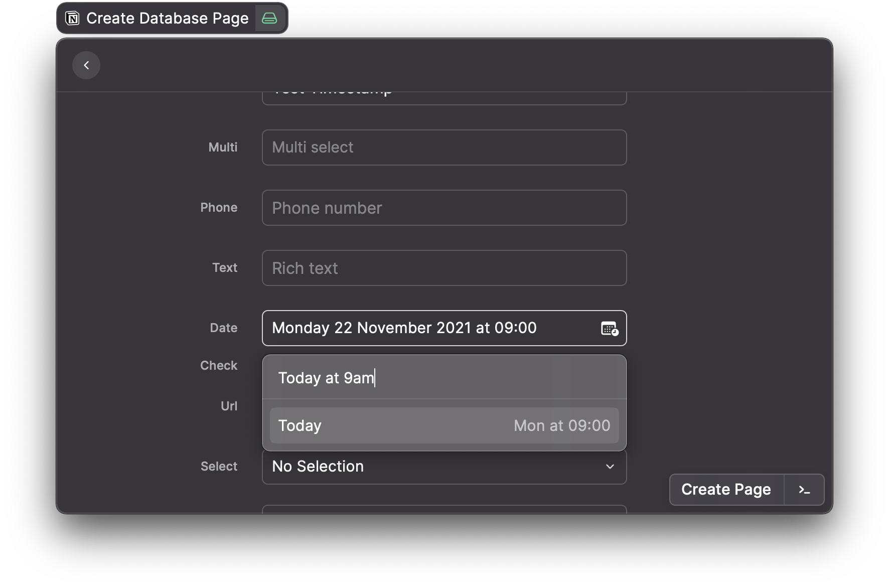Click the Phone number field

444,207
